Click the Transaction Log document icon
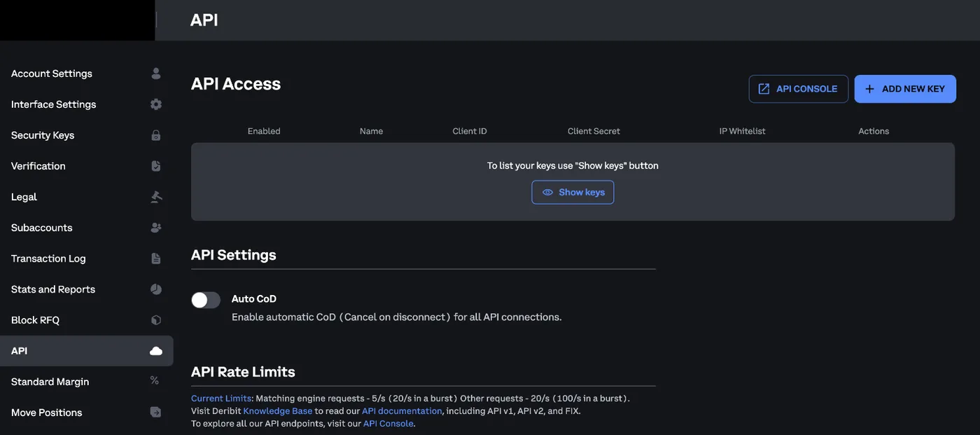This screenshot has height=435, width=980. (x=156, y=258)
